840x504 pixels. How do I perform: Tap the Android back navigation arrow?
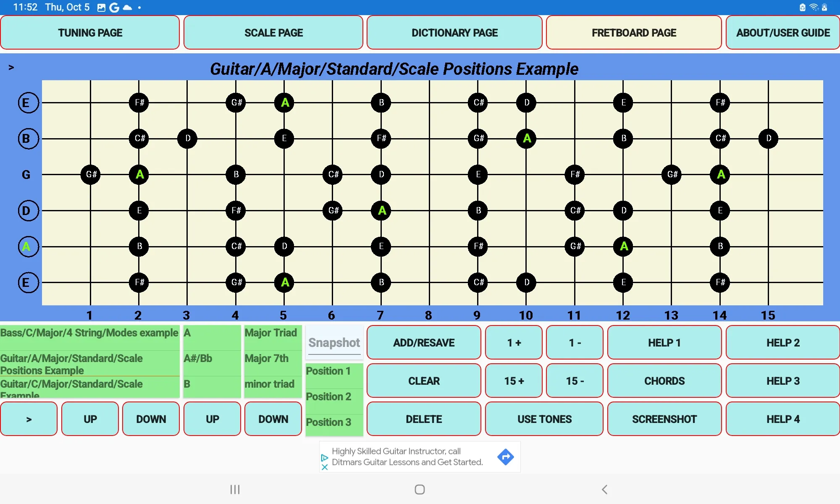point(605,489)
